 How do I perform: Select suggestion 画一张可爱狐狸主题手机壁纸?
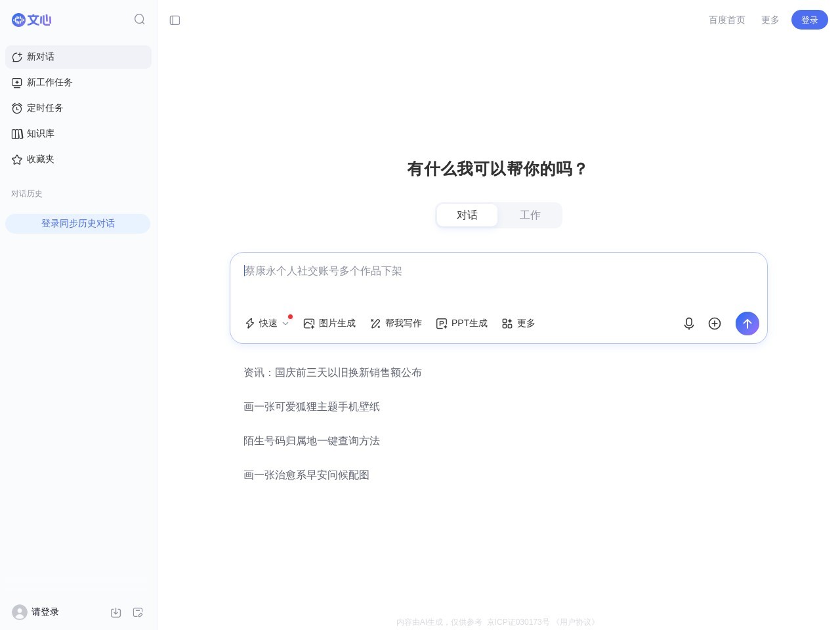(312, 407)
